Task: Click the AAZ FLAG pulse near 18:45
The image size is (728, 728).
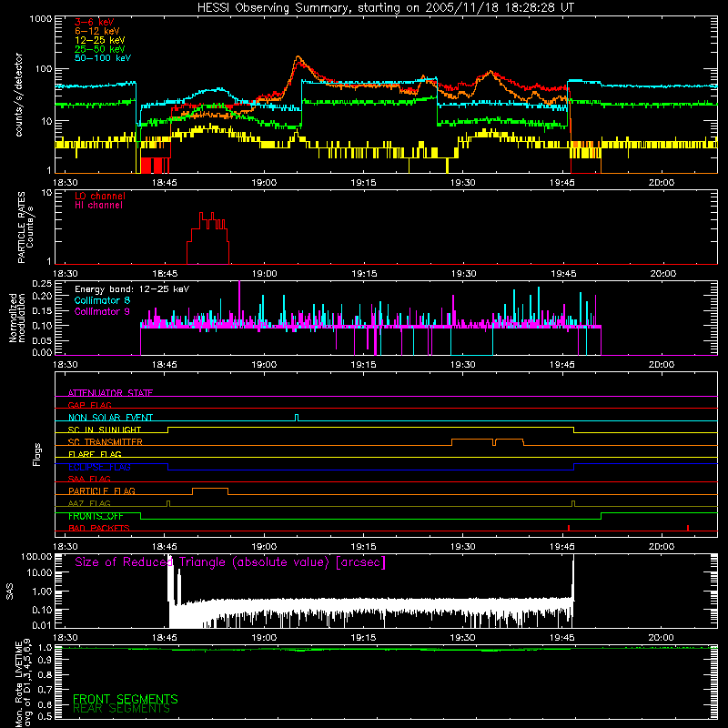Action: coord(168,504)
